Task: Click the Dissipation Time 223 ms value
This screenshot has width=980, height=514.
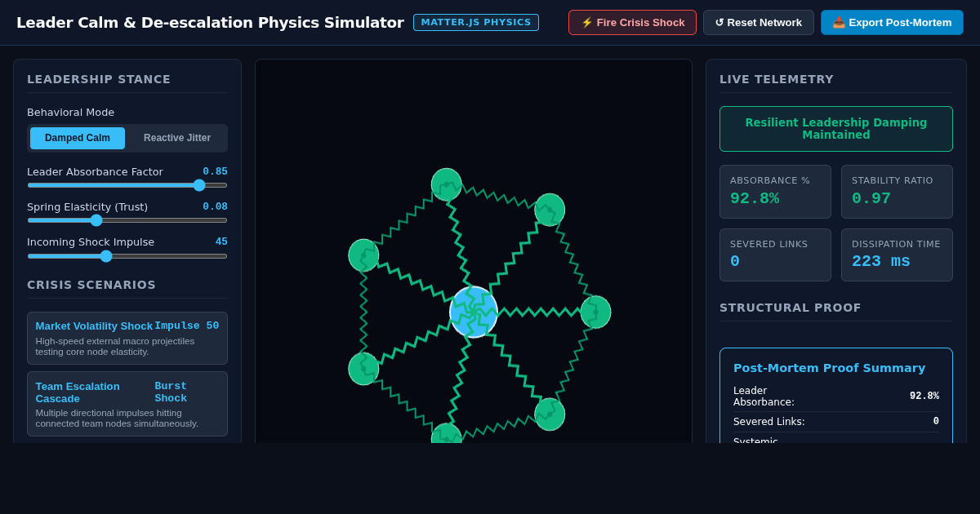Action: tap(881, 261)
